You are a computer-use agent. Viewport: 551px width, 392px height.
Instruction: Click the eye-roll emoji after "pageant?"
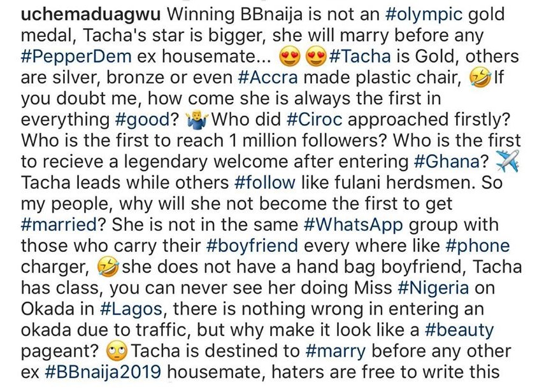click(119, 351)
